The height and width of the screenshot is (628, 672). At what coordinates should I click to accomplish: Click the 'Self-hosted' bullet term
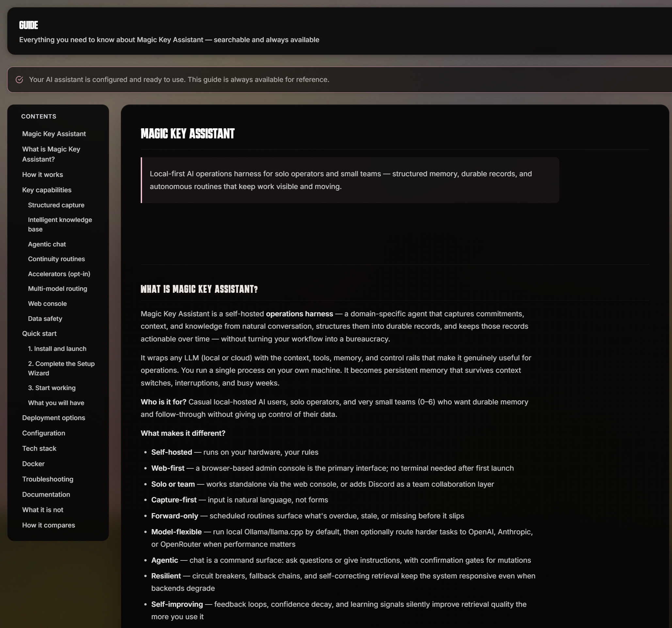pos(172,452)
